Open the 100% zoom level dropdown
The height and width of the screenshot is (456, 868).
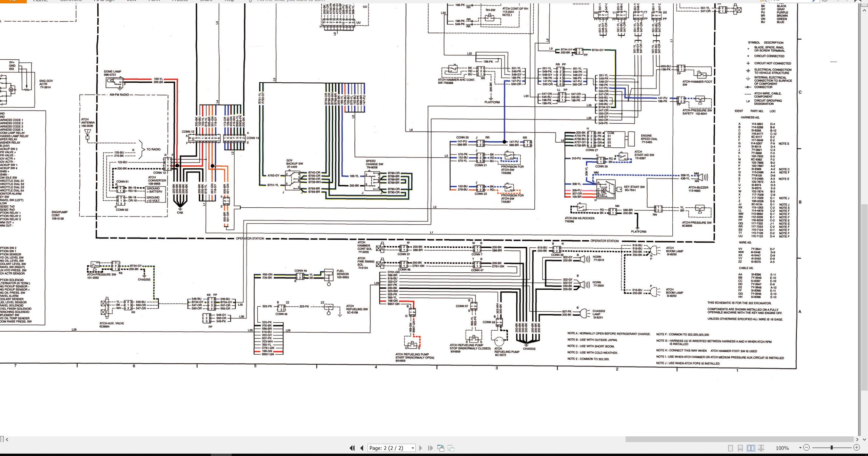tap(800, 448)
